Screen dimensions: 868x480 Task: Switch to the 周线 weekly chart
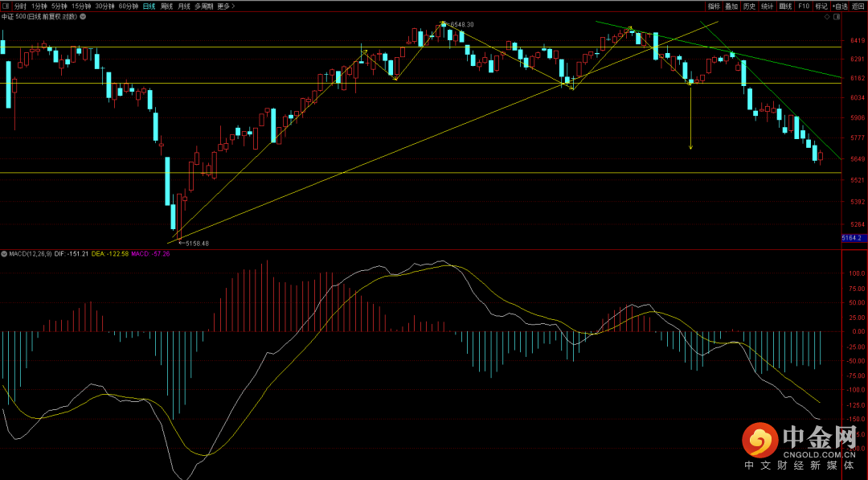point(166,6)
